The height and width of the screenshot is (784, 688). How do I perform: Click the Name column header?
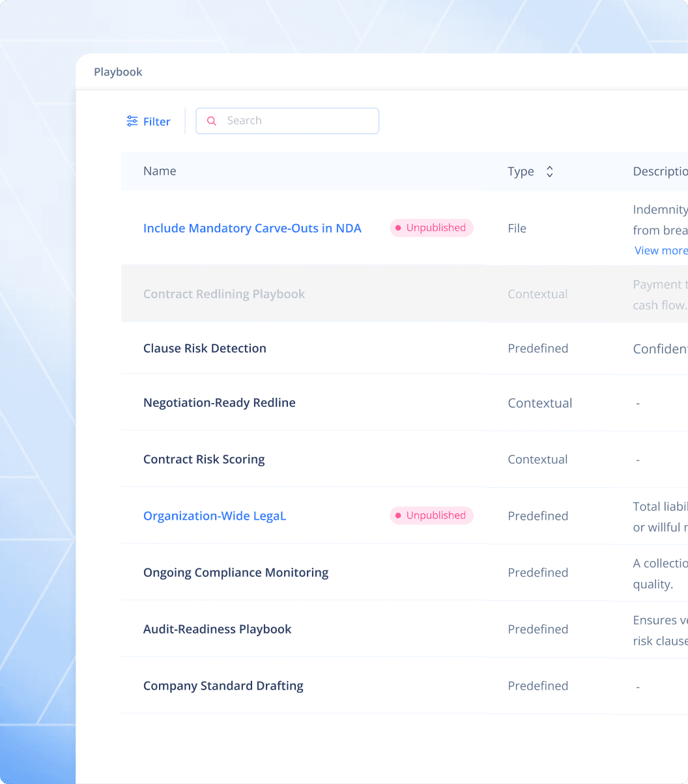point(160,171)
